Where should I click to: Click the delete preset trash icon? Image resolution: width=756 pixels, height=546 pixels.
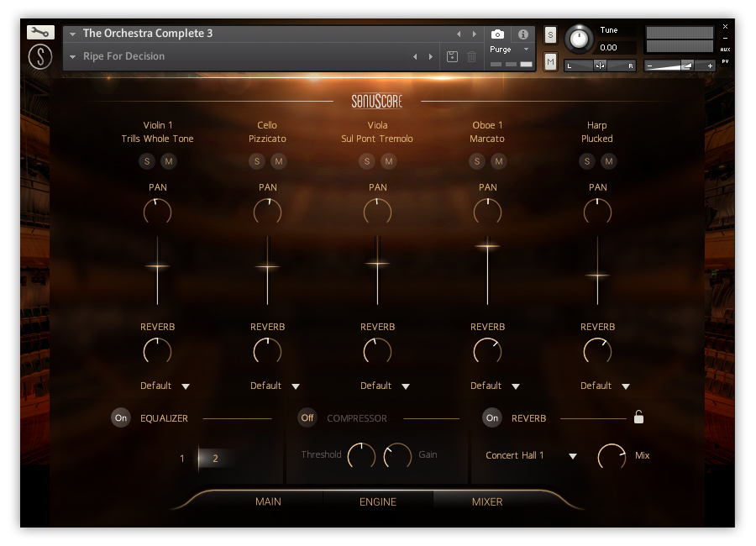471,56
